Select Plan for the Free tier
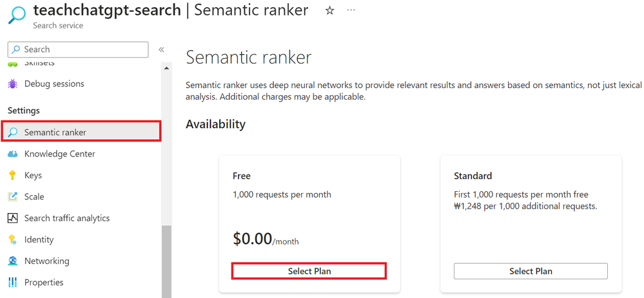The image size is (644, 298). pyautogui.click(x=309, y=271)
